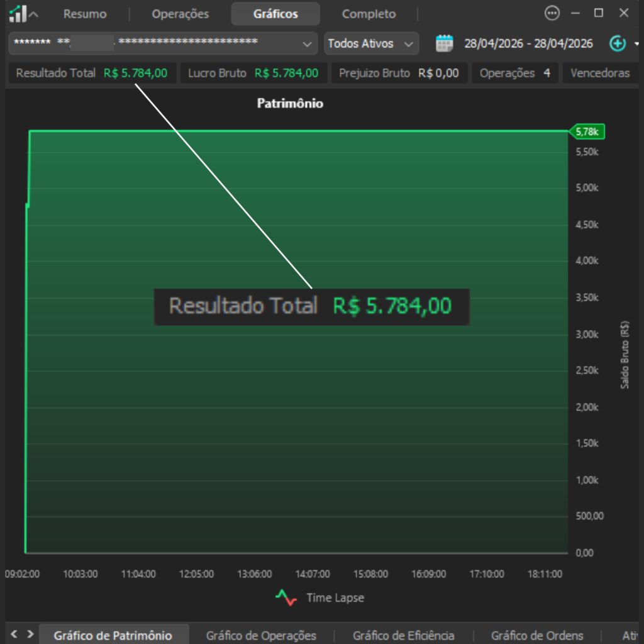Click the Prejuízo Bruto R$ 0,00 box
The height and width of the screenshot is (644, 644).
coord(399,73)
